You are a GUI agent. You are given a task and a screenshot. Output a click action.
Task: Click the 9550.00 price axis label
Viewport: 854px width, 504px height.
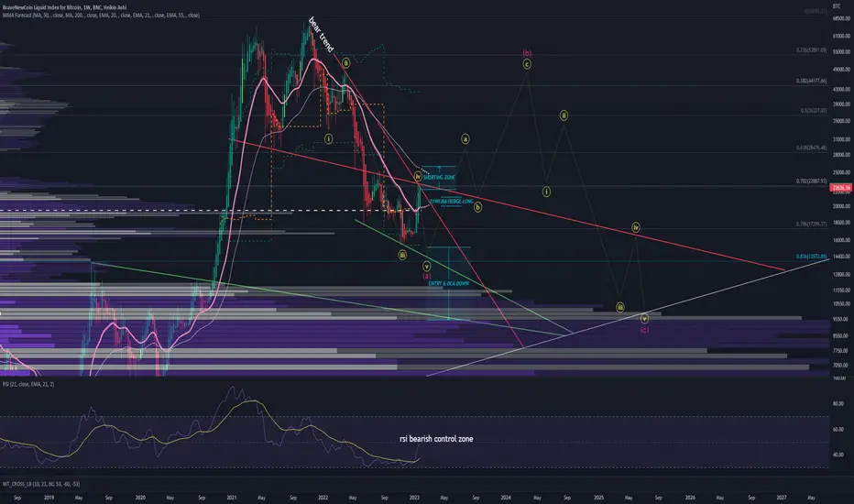pyautogui.click(x=841, y=319)
